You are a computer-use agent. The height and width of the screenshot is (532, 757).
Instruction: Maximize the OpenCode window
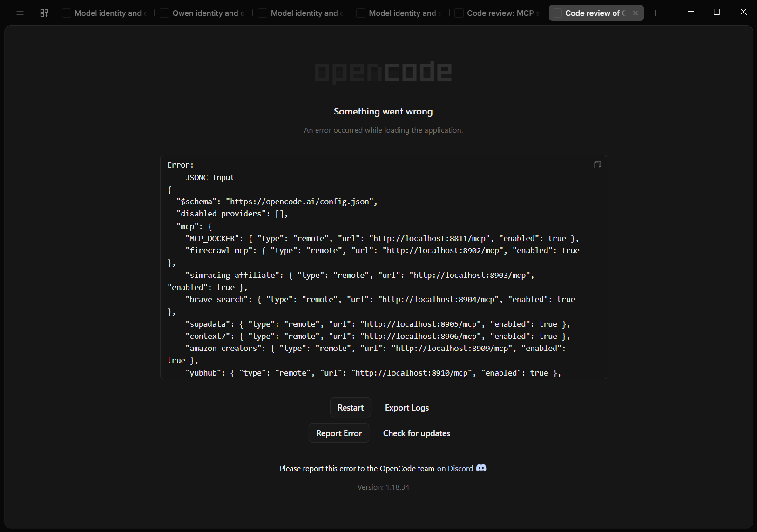pyautogui.click(x=717, y=12)
